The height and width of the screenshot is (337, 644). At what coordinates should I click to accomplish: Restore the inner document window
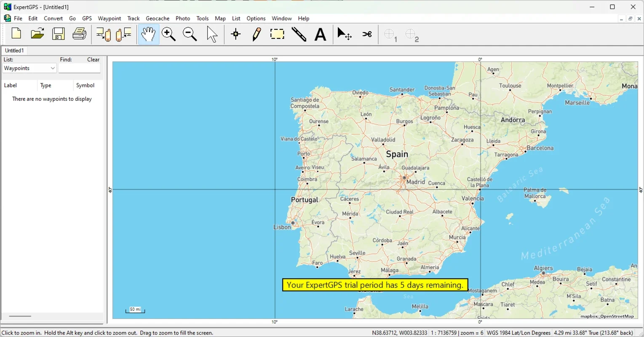pyautogui.click(x=630, y=19)
